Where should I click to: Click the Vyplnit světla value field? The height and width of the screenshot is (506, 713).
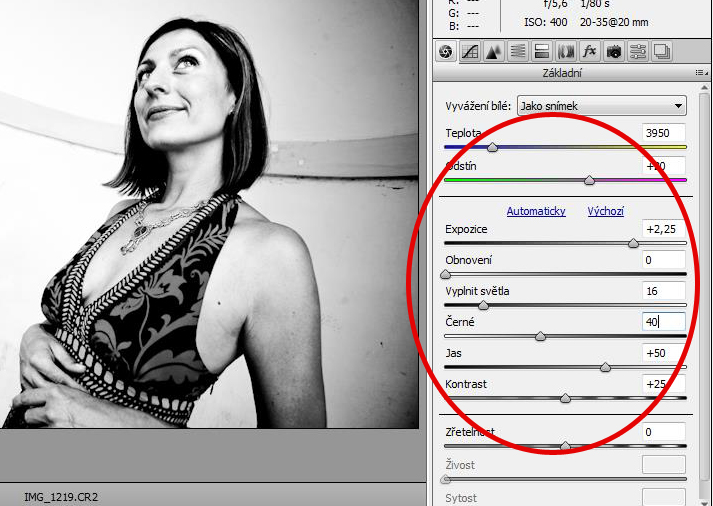pos(664,291)
